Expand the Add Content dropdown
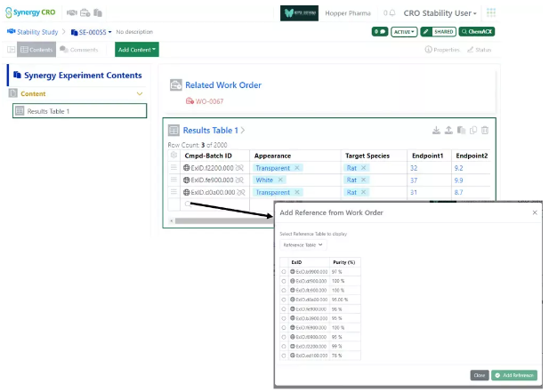Screen dimensions: 549x392 (x=137, y=49)
